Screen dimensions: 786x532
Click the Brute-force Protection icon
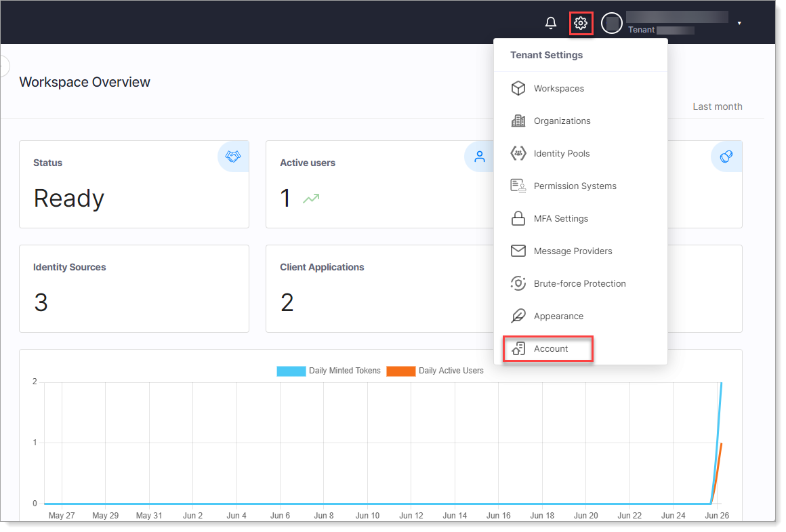click(518, 283)
